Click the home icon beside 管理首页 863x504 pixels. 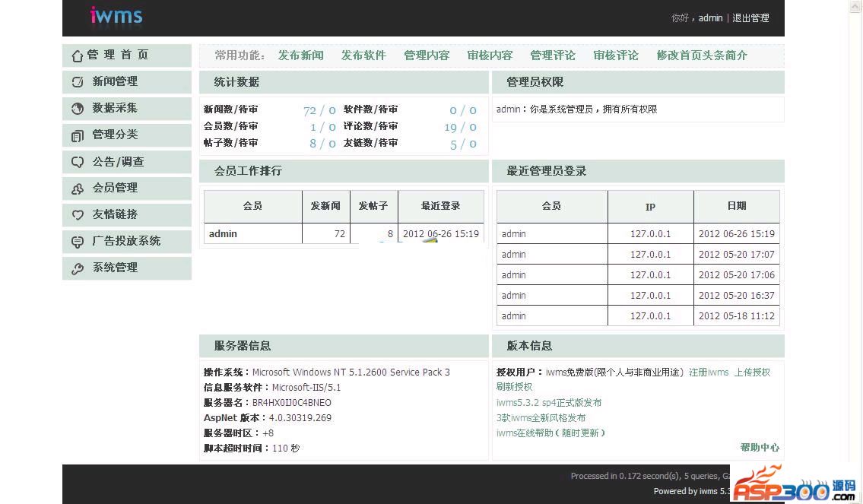(77, 55)
